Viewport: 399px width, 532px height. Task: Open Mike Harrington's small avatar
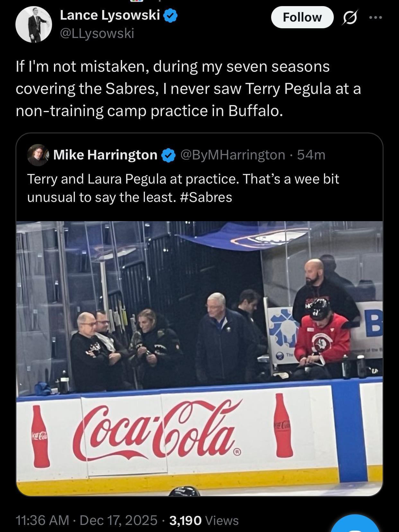pos(38,155)
